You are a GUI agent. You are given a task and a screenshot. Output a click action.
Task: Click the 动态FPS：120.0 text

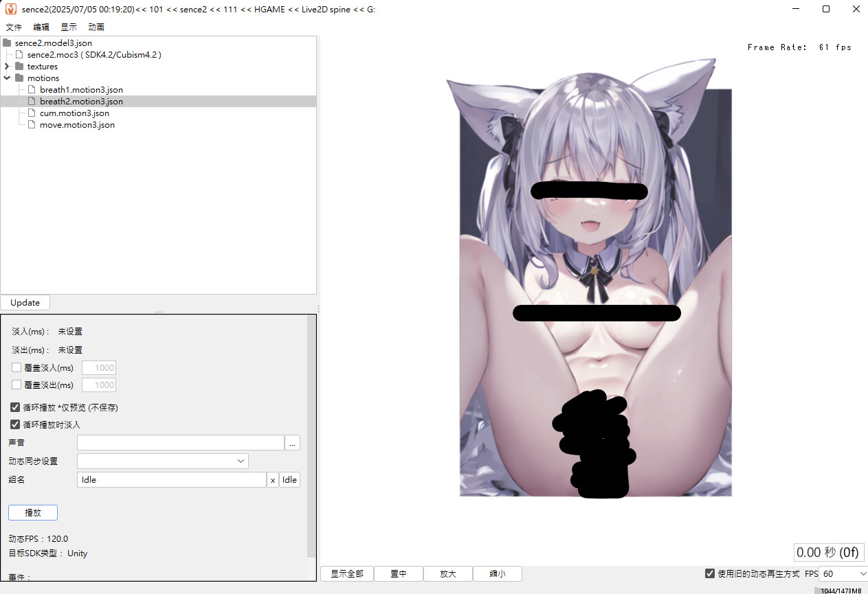pos(38,538)
